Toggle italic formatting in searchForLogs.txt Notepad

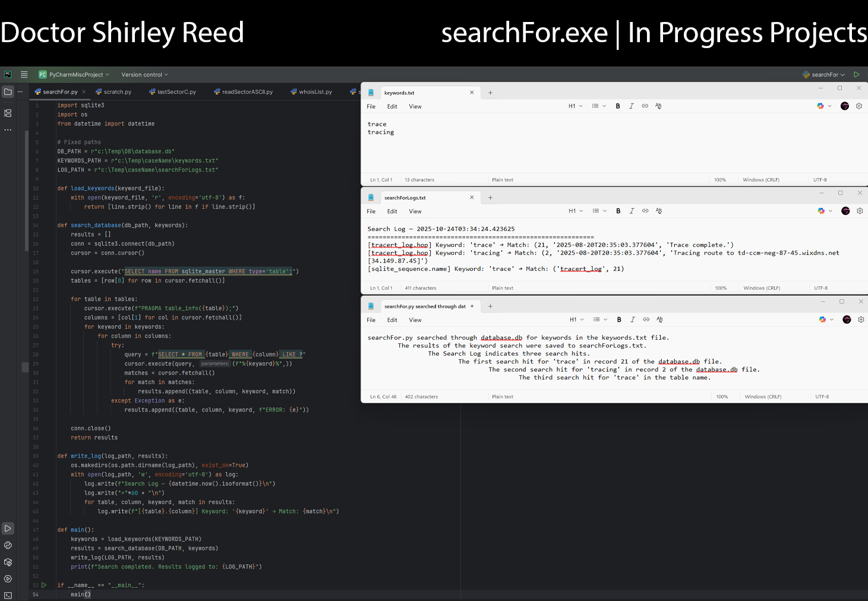click(x=632, y=211)
